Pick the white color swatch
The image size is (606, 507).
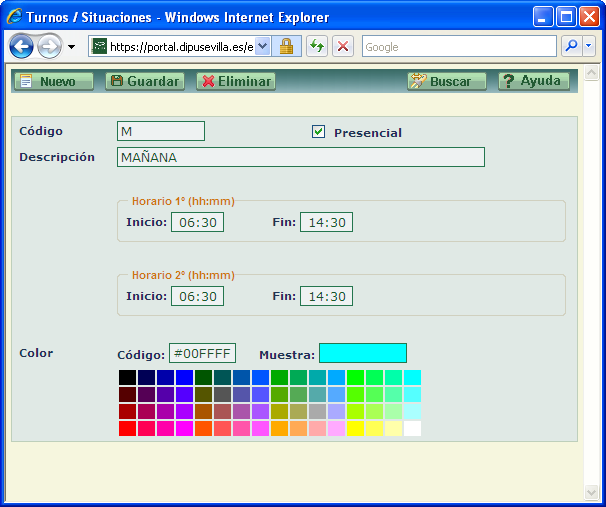click(x=412, y=429)
